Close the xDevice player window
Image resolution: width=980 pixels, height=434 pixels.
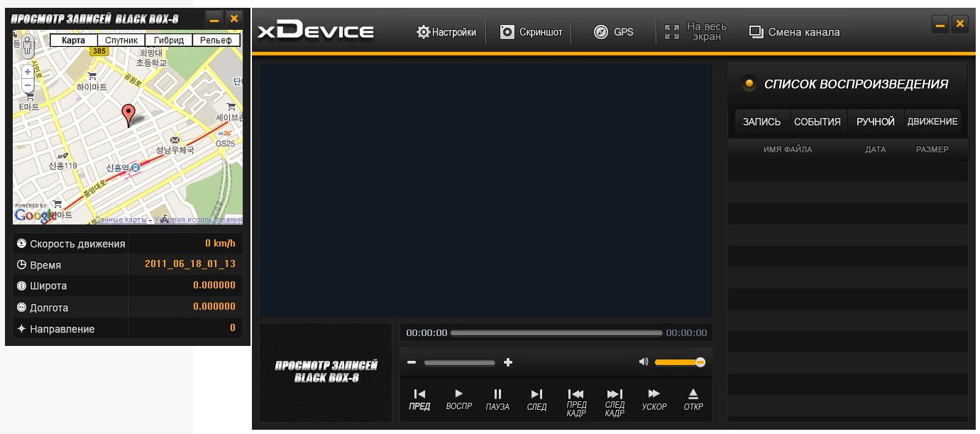tap(960, 23)
